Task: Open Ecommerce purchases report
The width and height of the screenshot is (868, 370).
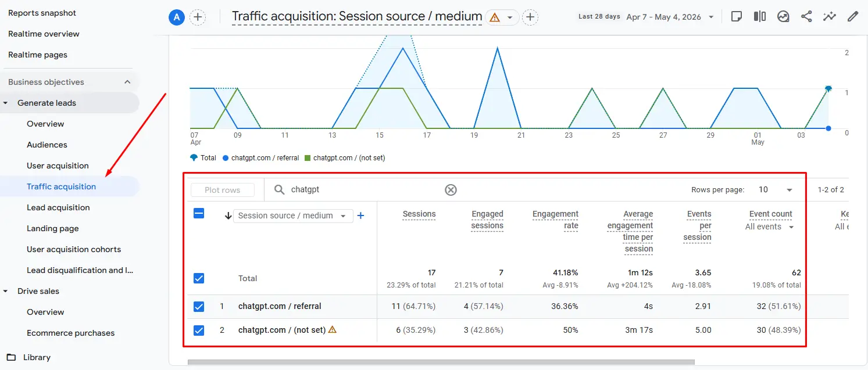Action: tap(70, 333)
